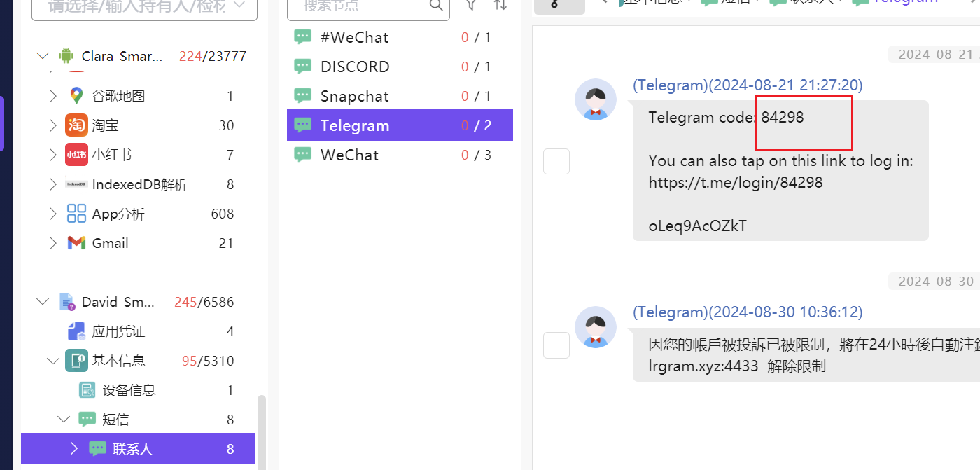Collapse the Clara Smartphone device node
Image resolution: width=980 pixels, height=470 pixels.
coord(43,56)
